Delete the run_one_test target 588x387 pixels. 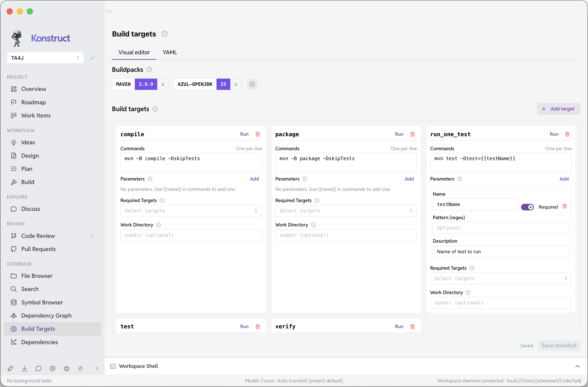pyautogui.click(x=567, y=134)
